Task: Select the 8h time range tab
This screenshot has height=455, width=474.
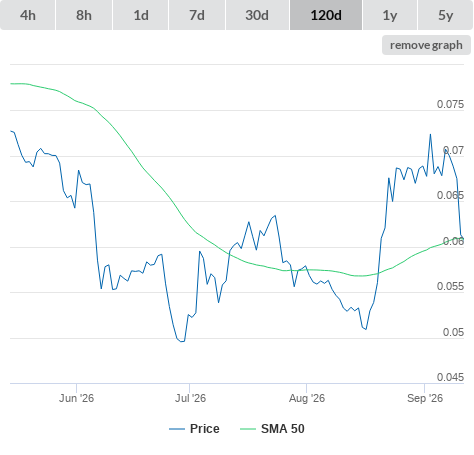Action: tap(84, 15)
